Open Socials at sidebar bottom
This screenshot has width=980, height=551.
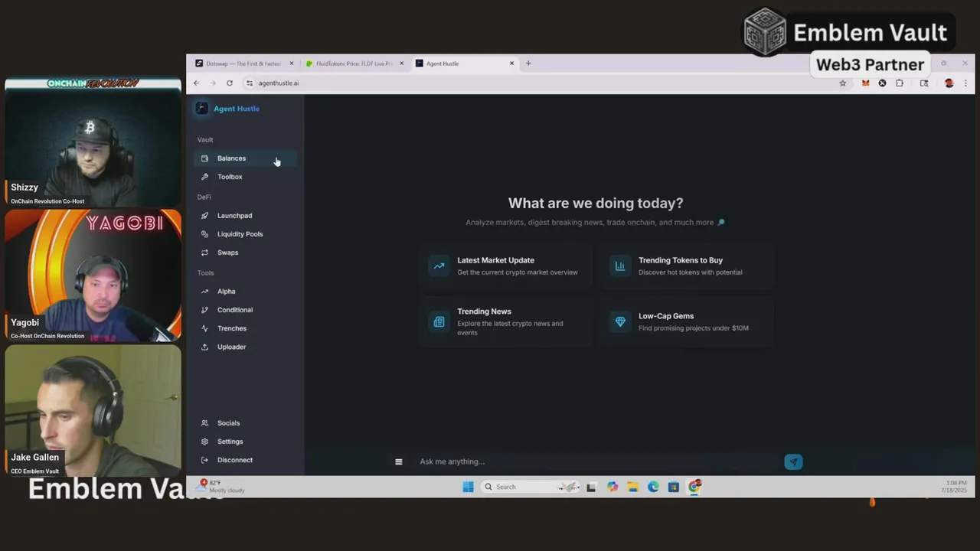[x=245, y=423]
